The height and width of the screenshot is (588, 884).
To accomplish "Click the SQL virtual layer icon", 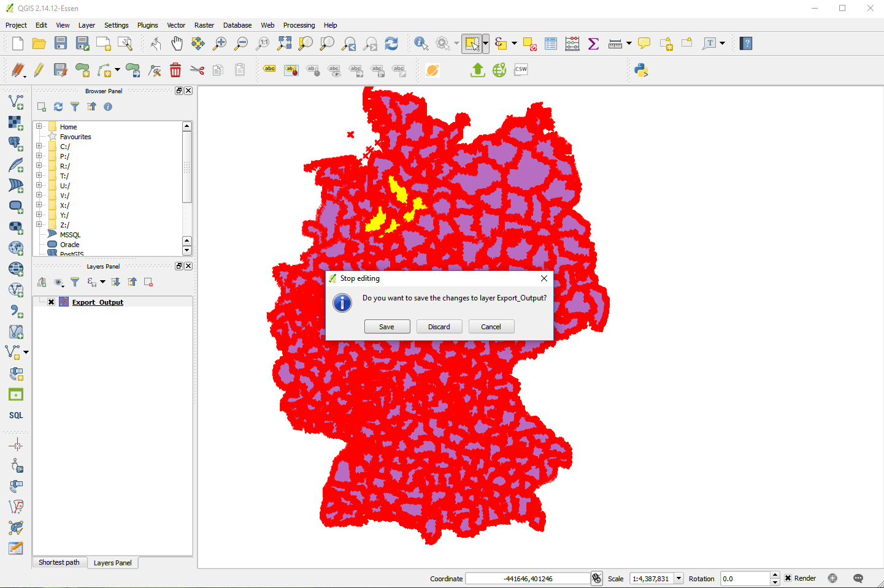I will point(16,415).
